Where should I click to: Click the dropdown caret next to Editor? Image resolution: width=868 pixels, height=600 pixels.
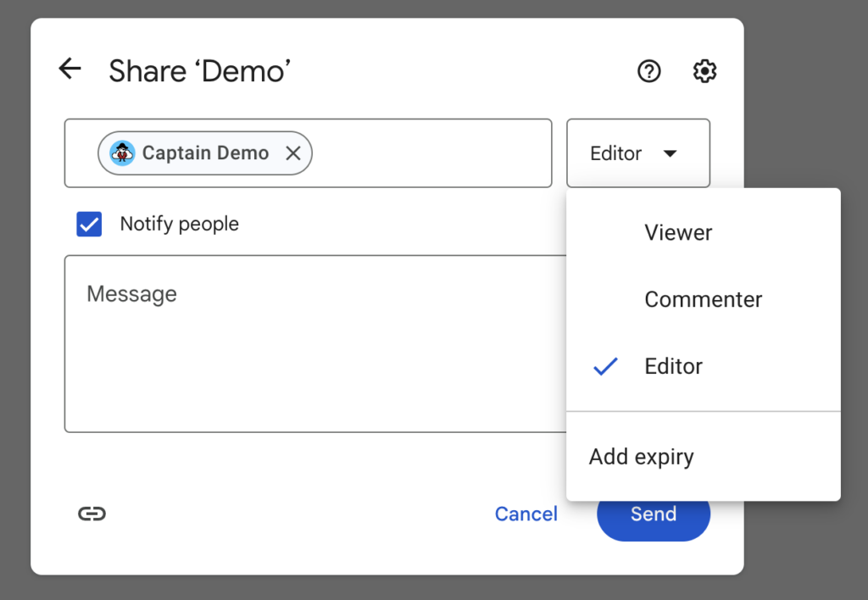click(x=670, y=154)
